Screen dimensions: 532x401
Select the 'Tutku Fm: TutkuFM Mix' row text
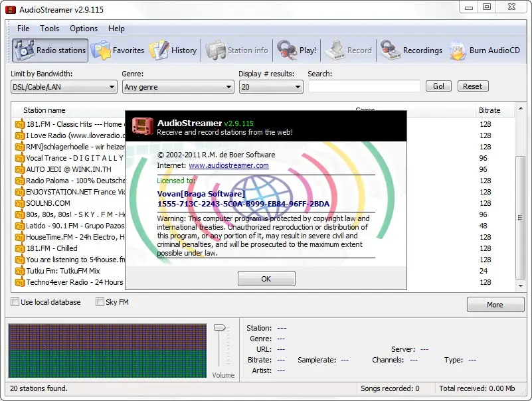pyautogui.click(x=63, y=271)
